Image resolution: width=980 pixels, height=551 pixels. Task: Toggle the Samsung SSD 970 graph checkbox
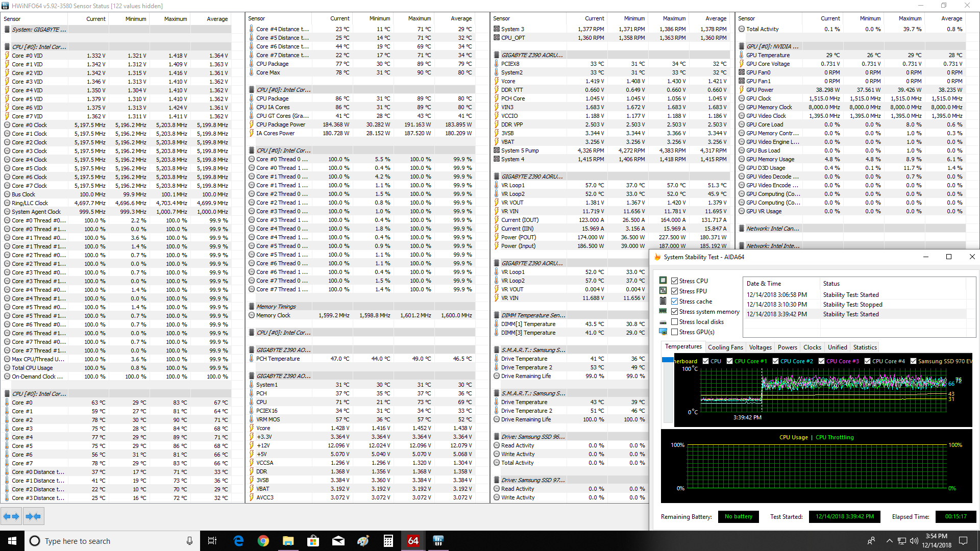coord(913,361)
